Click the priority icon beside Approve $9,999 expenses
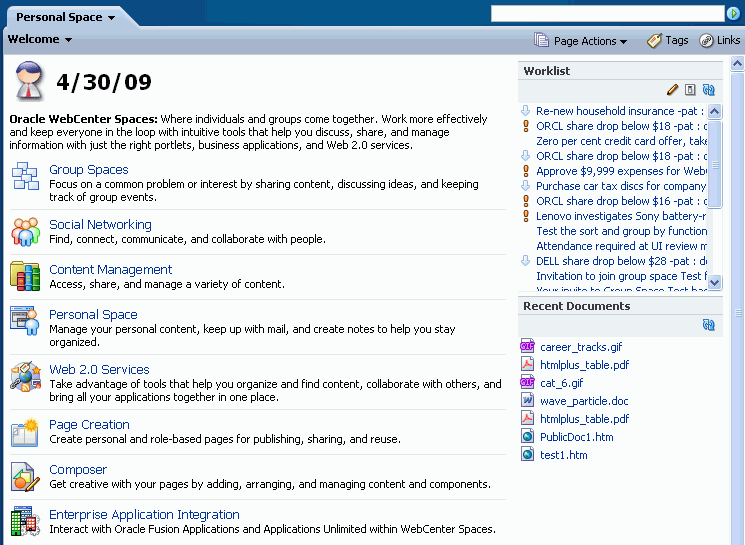The height and width of the screenshot is (545, 745). pyautogui.click(x=526, y=171)
